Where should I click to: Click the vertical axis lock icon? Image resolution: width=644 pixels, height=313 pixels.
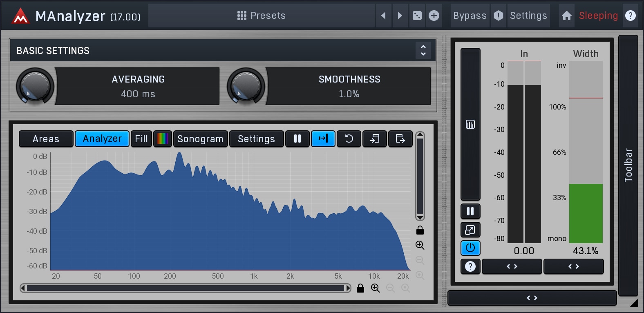420,230
